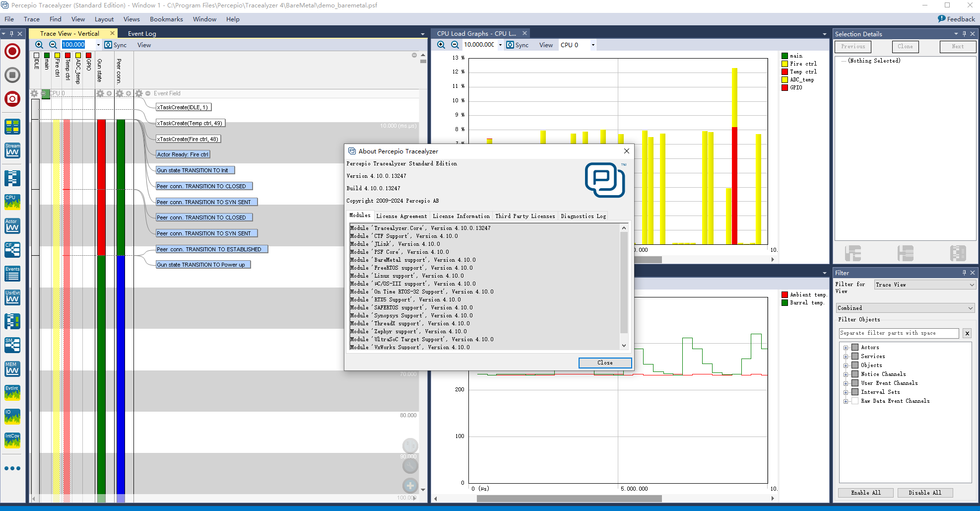Open the UsrEvt signal plot sidebar icon
The height and width of the screenshot is (511, 980).
pyautogui.click(x=12, y=297)
